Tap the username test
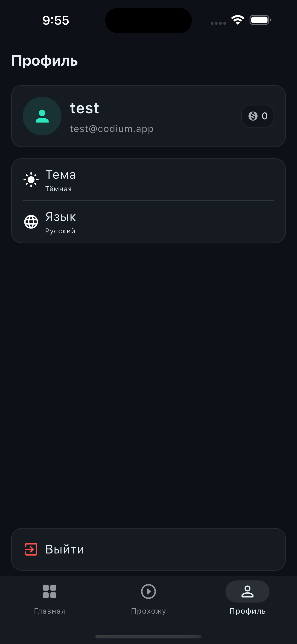This screenshot has height=644, width=297. pyautogui.click(x=84, y=108)
